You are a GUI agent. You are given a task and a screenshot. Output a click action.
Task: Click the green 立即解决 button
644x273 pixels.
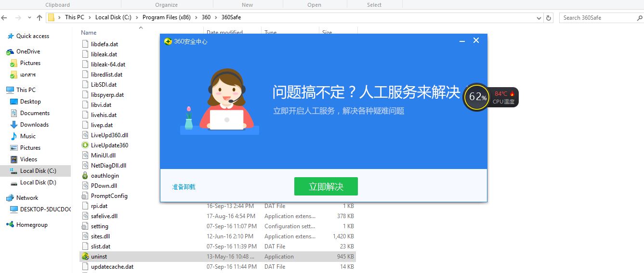(326, 186)
